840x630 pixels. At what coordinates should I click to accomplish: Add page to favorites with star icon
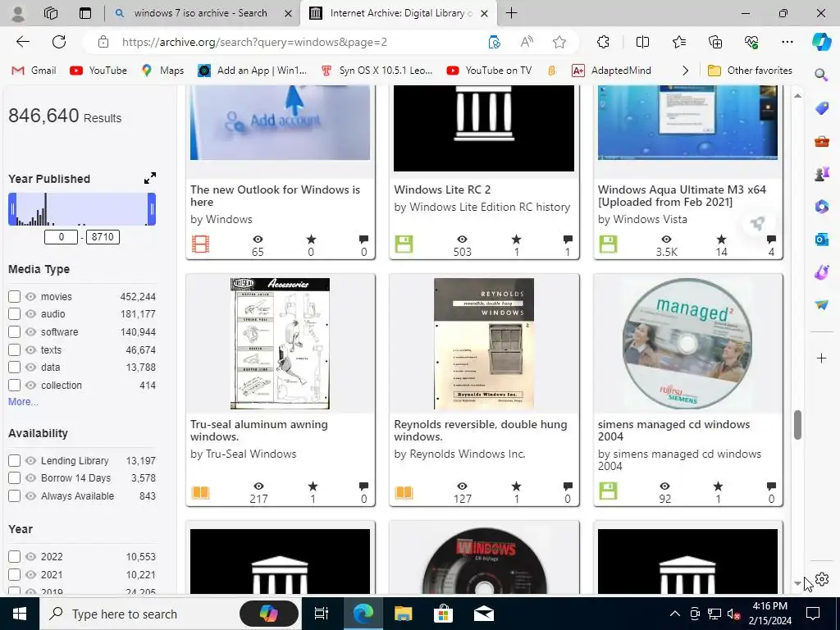coord(559,42)
